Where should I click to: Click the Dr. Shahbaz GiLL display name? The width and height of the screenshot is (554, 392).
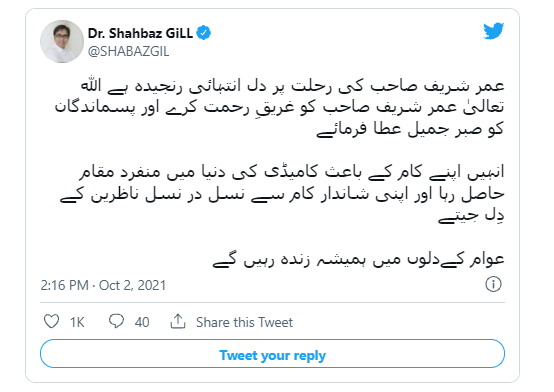140,33
